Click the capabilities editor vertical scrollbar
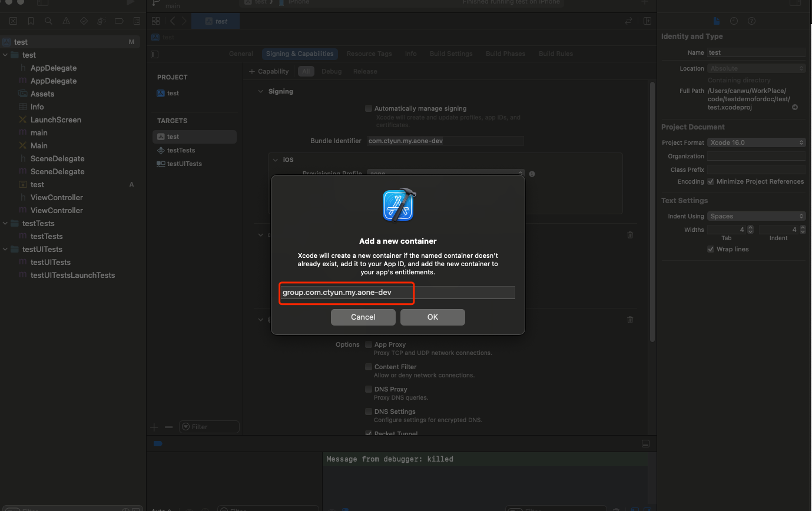This screenshot has width=812, height=511. click(652, 212)
